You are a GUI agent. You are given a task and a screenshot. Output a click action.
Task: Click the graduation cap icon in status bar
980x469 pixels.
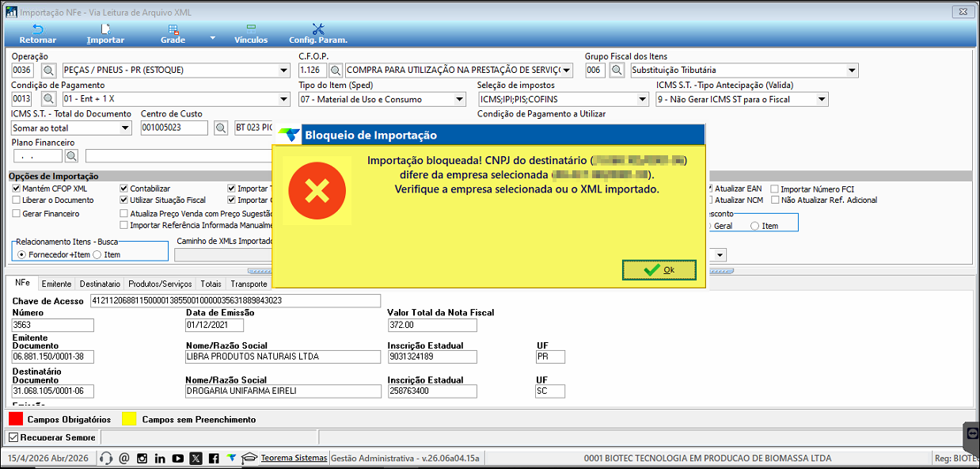(250, 458)
